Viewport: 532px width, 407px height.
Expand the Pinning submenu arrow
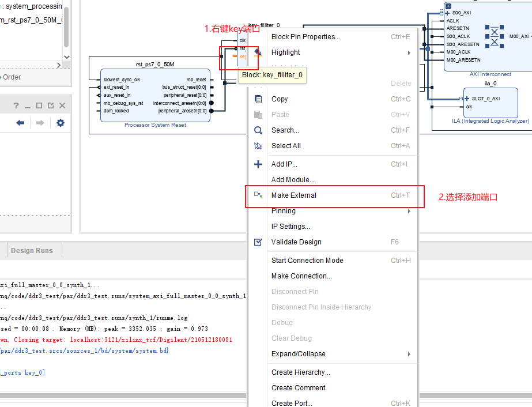[409, 211]
